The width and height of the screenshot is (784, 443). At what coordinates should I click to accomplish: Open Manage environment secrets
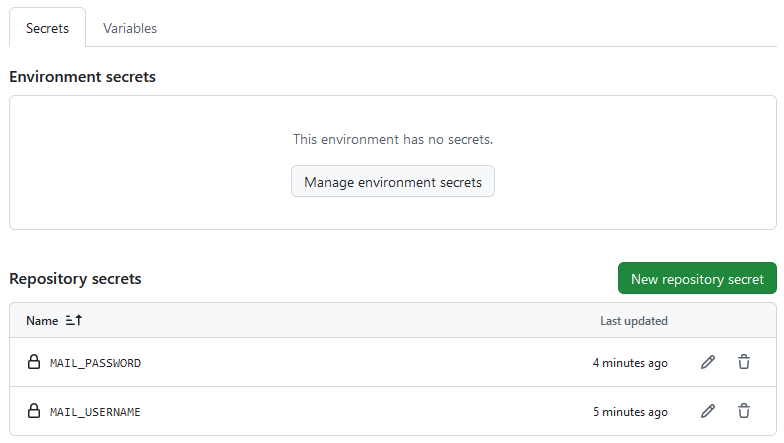pyautogui.click(x=393, y=182)
